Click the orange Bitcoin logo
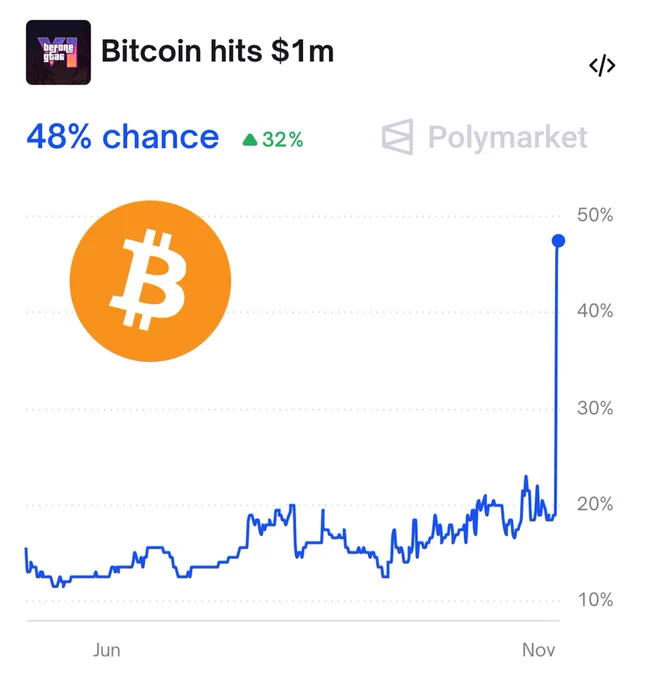 (150, 281)
